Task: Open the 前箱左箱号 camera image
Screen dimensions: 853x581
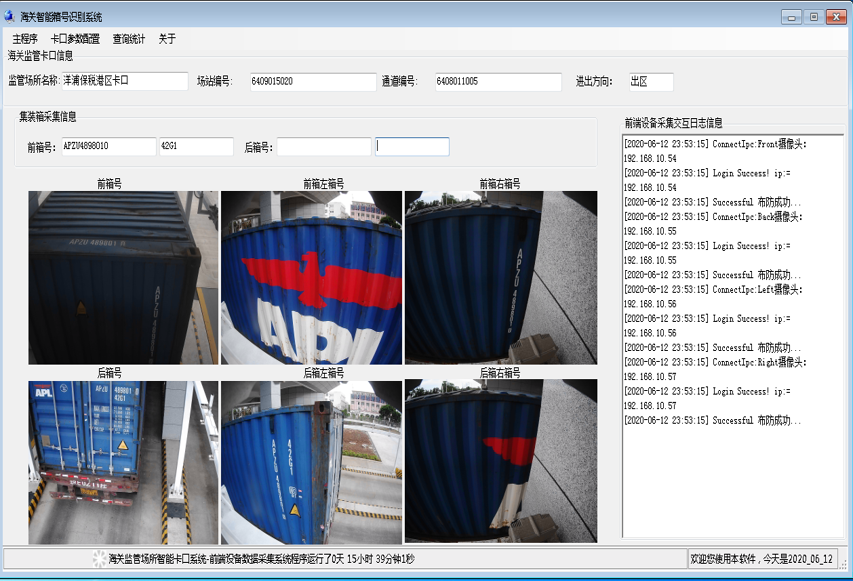Action: (x=311, y=277)
